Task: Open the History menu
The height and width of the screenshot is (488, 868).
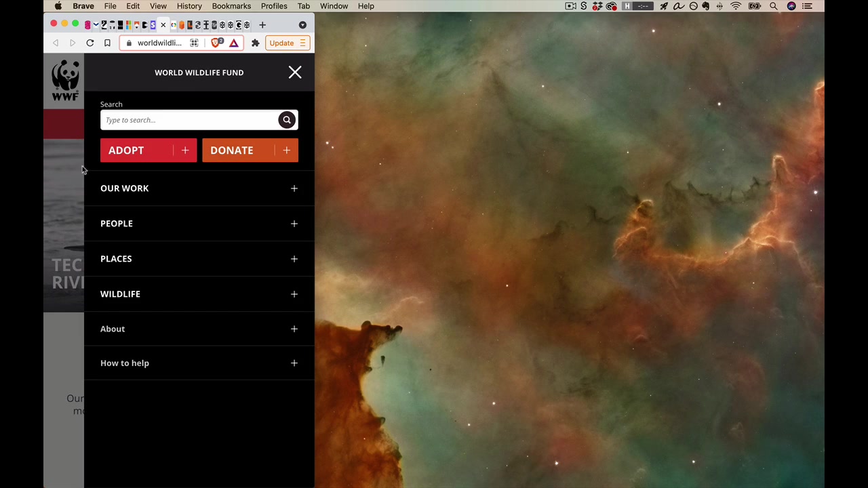Action: coord(189,6)
